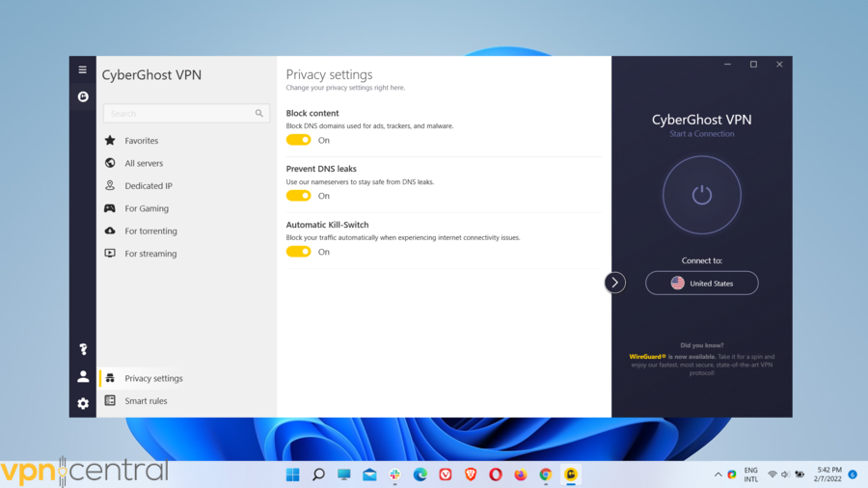Image resolution: width=868 pixels, height=488 pixels.
Task: Show hidden system tray icons
Action: [x=718, y=474]
